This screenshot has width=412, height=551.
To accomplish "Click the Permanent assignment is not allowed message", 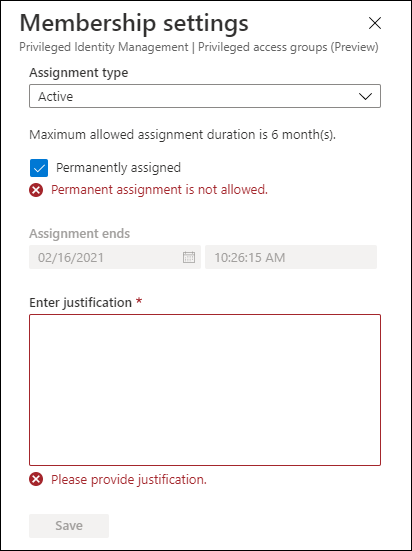I will (x=159, y=190).
